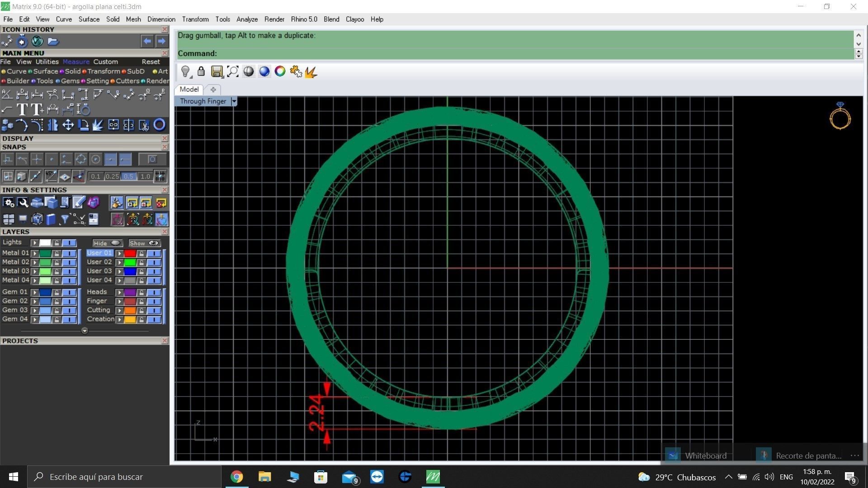This screenshot has height=488, width=868.
Task: Click the angle dimension tool icon
Action: point(7,94)
